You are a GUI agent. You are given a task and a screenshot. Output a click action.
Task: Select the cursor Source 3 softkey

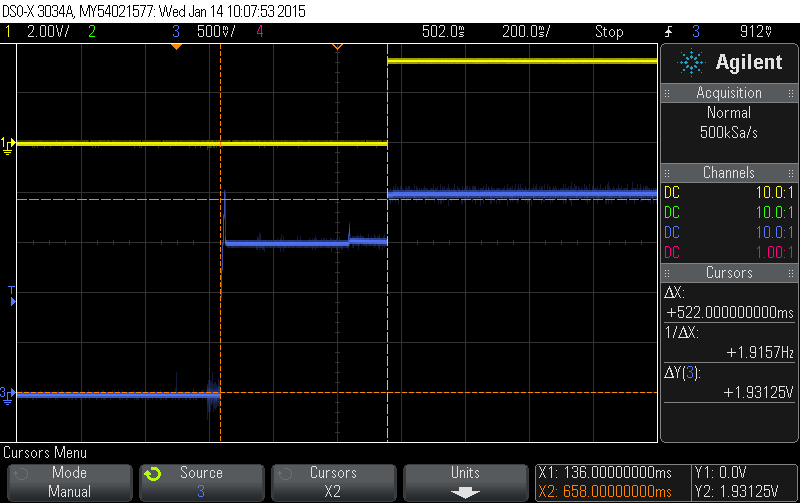[x=202, y=482]
